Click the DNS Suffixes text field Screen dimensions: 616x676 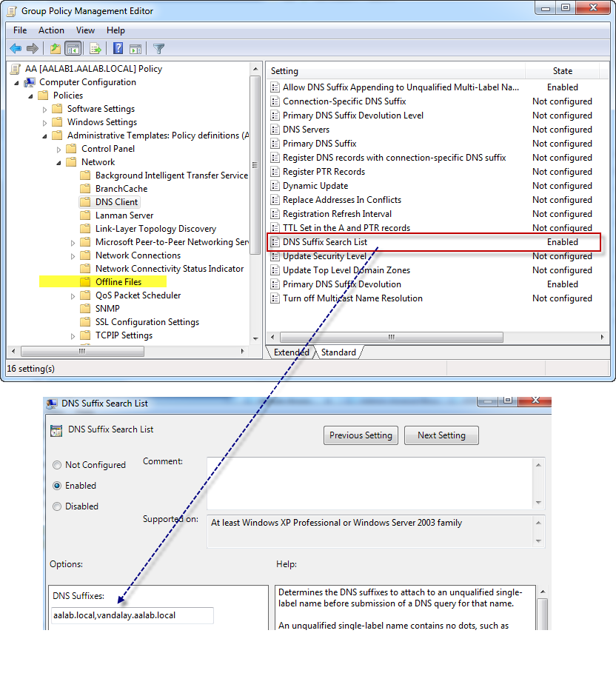click(x=133, y=615)
